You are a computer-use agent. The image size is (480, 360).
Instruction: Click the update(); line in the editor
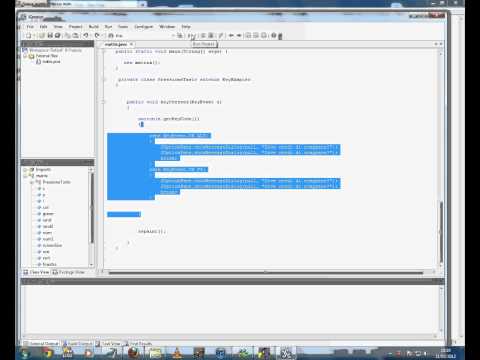tap(152, 231)
